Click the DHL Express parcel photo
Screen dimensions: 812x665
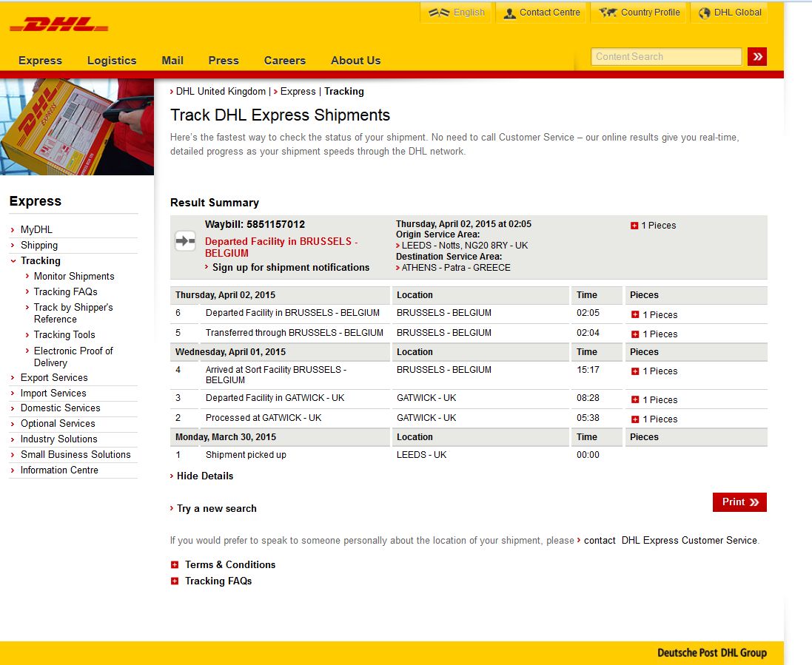point(77,126)
